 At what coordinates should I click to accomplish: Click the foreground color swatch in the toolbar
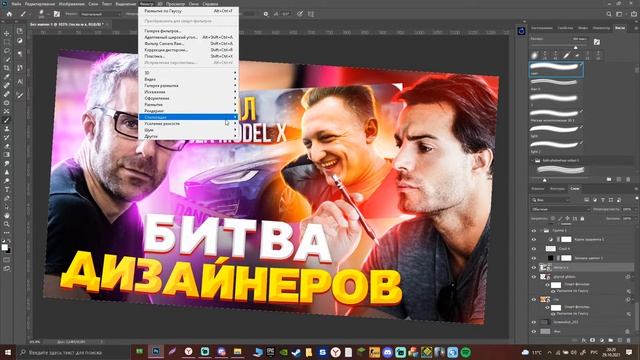coord(5,247)
